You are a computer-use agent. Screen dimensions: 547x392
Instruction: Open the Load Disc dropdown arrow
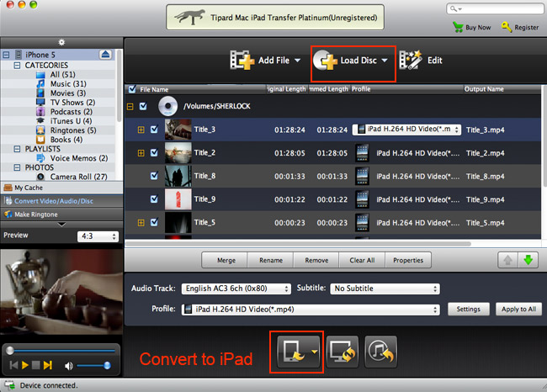pos(384,61)
